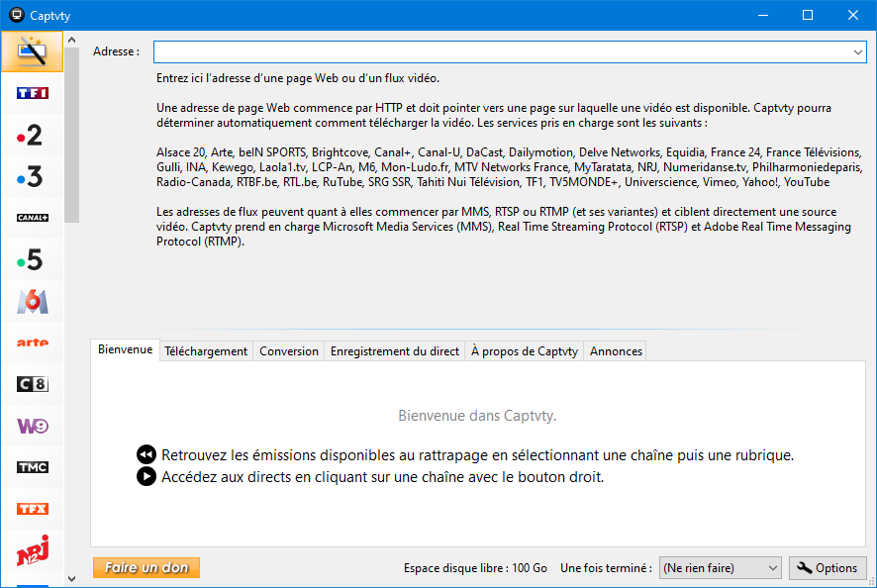The image size is (877, 588).
Task: Click the 'Espace disque libre : 100 Go' text
Action: pyautogui.click(x=475, y=568)
